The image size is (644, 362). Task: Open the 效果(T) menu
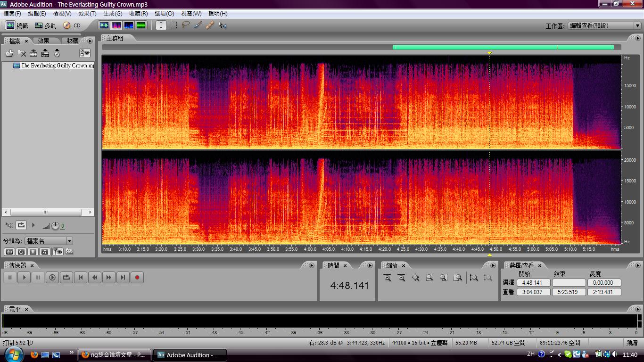(x=87, y=14)
